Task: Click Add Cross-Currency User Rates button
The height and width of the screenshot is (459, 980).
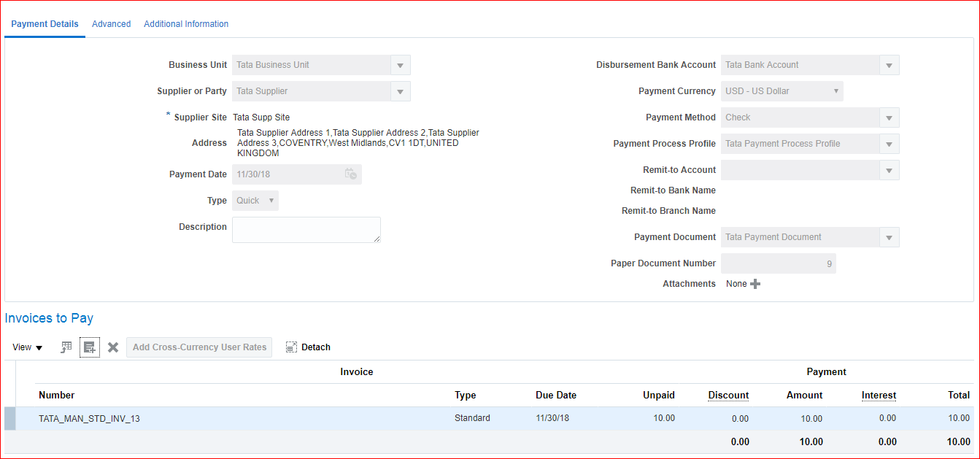Action: pos(199,347)
